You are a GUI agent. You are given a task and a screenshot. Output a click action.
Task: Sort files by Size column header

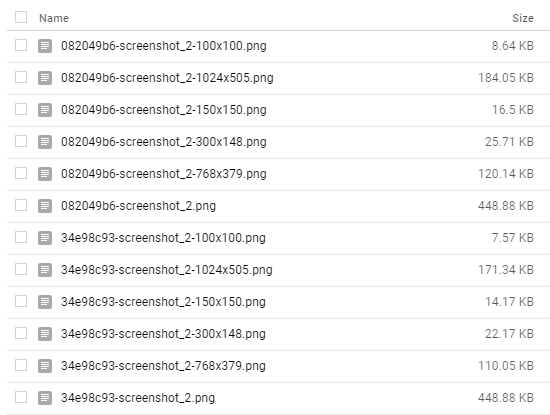(x=523, y=18)
